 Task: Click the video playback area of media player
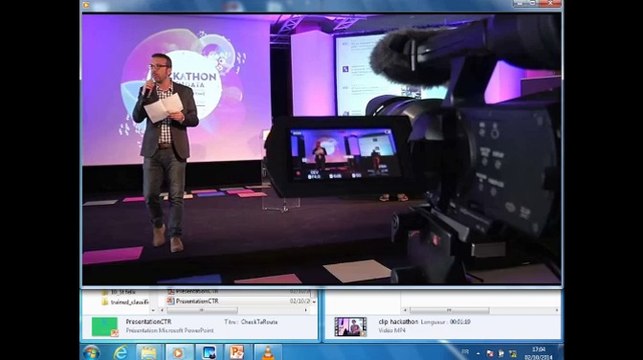point(322,149)
